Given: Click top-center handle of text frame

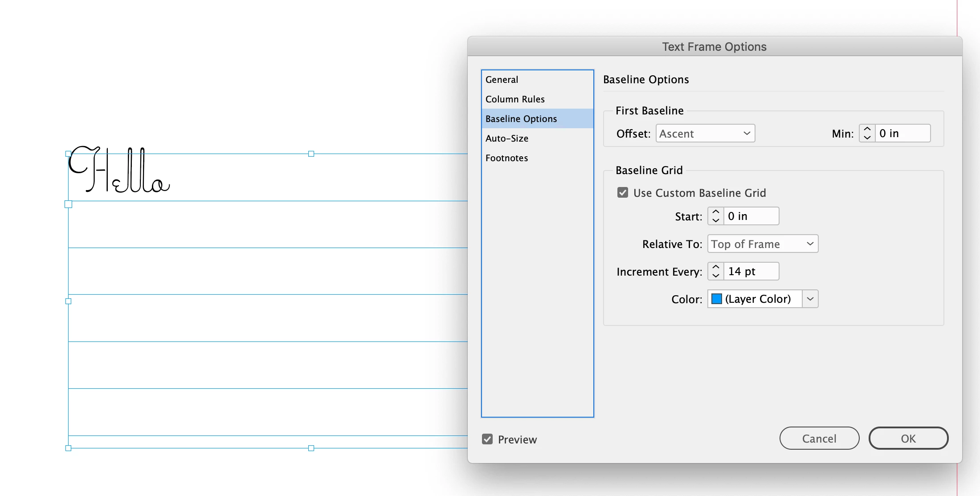Looking at the screenshot, I should tap(311, 154).
